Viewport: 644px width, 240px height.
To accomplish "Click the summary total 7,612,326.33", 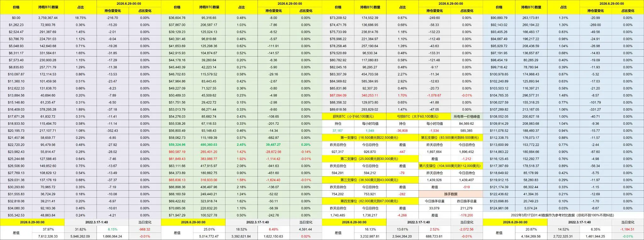I will coord(48,236).
